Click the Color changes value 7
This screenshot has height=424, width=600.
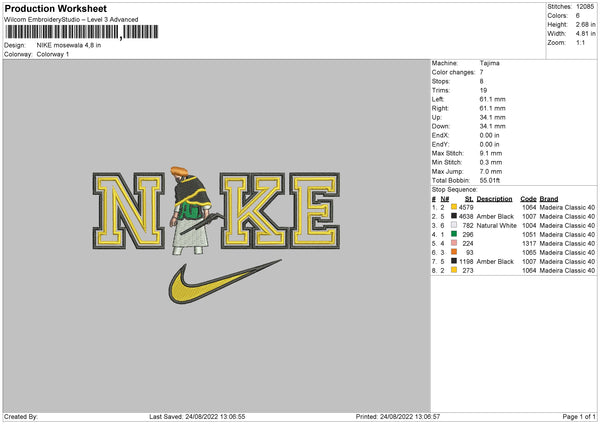pyautogui.click(x=481, y=72)
